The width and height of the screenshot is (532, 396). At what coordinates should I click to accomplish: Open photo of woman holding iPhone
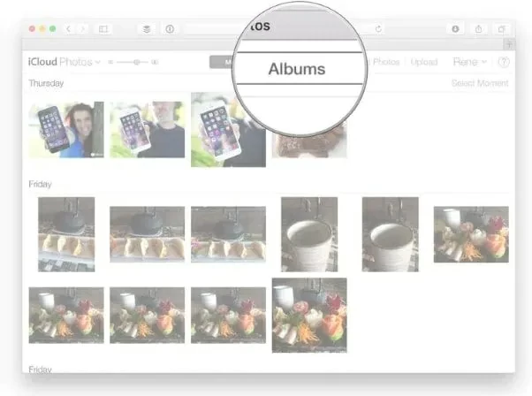66,130
